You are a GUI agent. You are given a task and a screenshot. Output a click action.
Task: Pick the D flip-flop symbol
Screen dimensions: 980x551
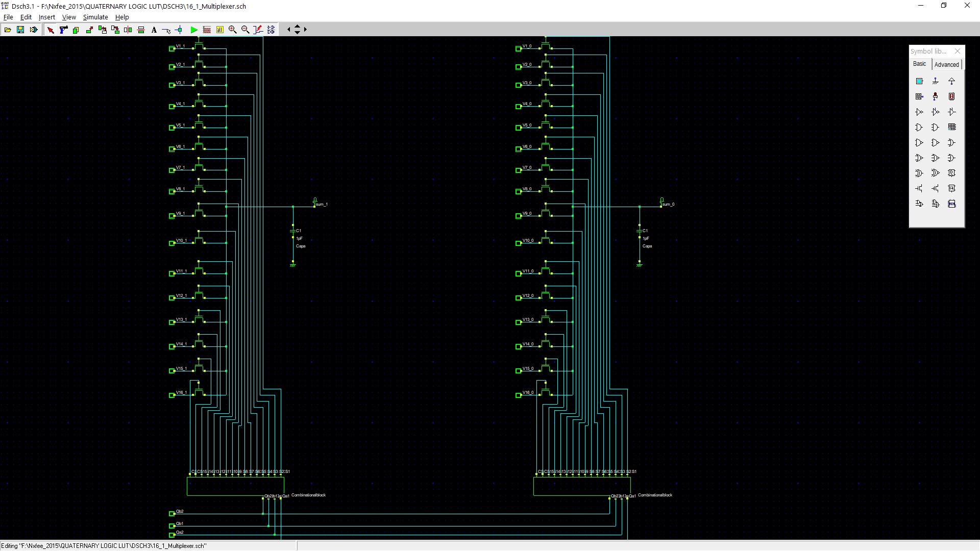pos(952,173)
